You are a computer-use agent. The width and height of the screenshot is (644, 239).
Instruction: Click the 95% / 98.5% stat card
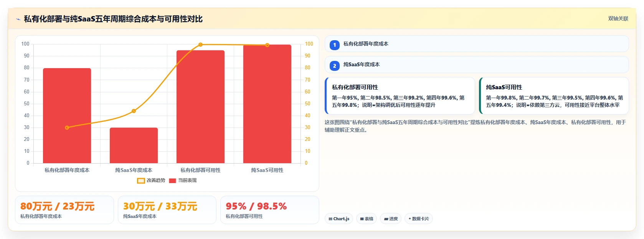pos(270,210)
